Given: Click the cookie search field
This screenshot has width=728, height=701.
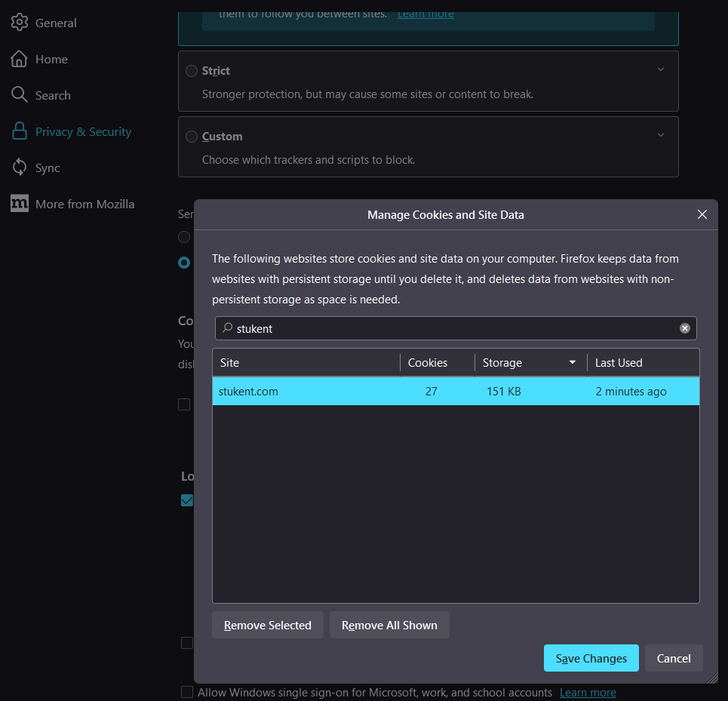Looking at the screenshot, I should [456, 328].
